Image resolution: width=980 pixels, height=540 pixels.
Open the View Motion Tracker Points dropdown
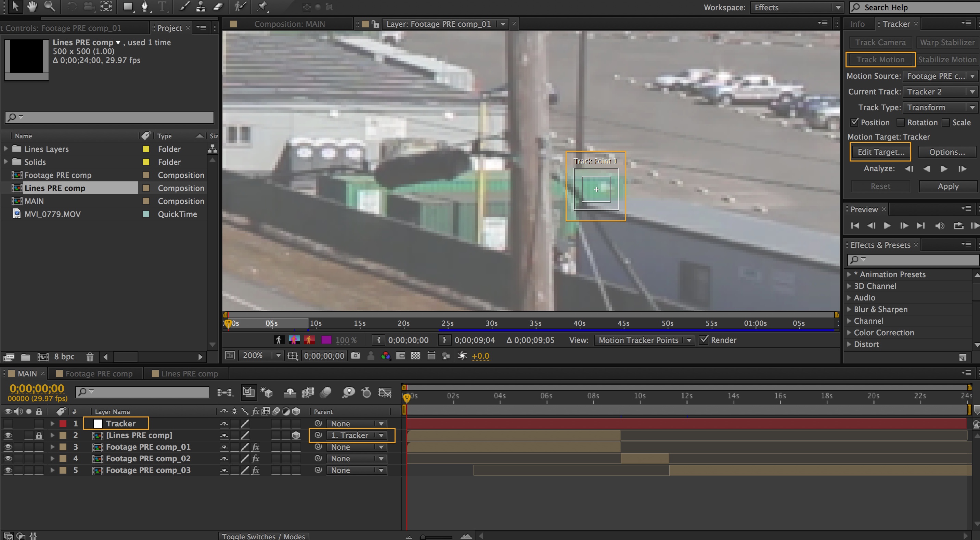[644, 340]
